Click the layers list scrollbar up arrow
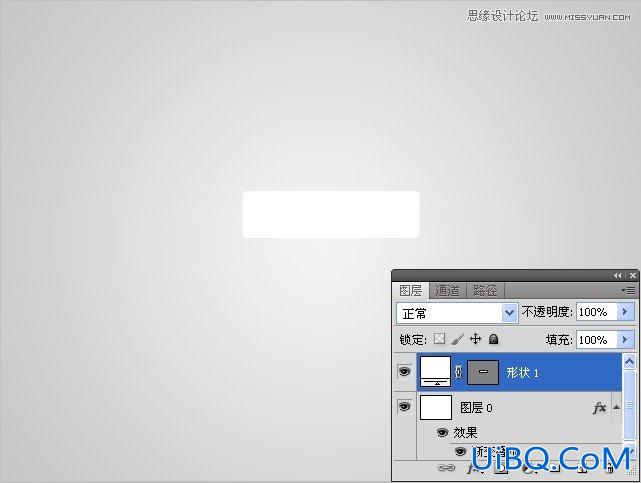 pyautogui.click(x=629, y=361)
